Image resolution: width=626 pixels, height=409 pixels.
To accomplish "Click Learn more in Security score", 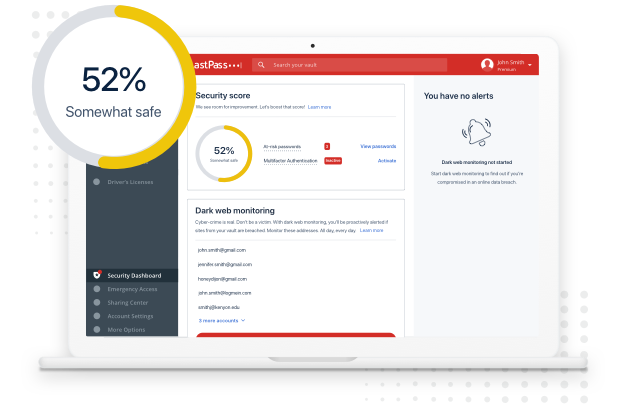I will click(319, 106).
